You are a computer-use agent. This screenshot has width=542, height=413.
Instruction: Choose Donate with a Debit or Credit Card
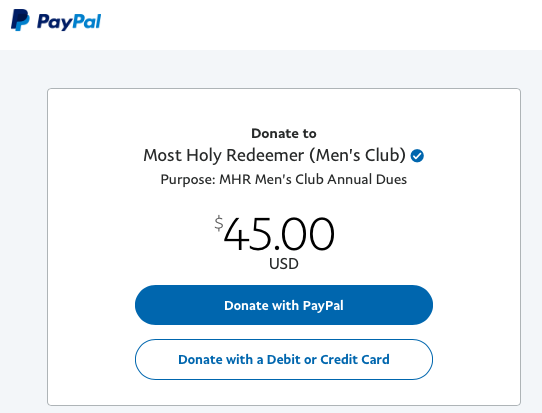[284, 359]
